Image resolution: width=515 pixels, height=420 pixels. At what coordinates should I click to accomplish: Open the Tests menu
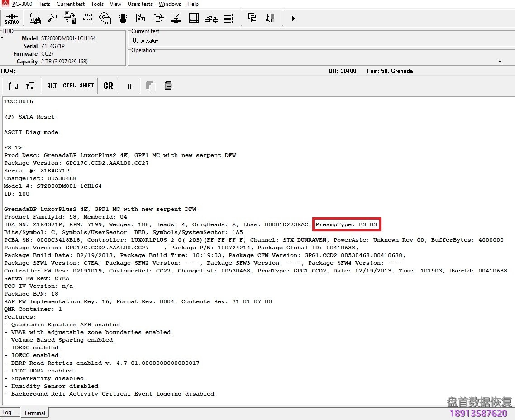44,4
